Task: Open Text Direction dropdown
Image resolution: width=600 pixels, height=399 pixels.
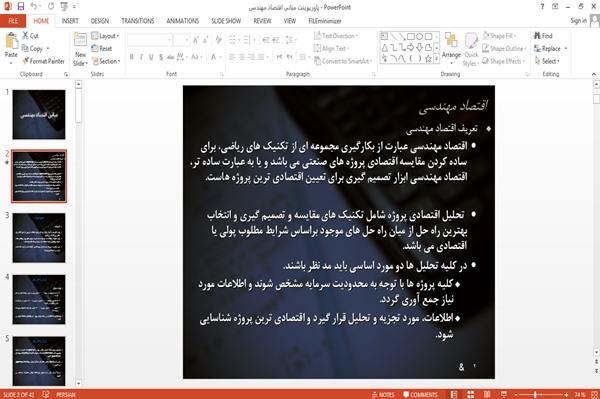Action: pyautogui.click(x=336, y=36)
